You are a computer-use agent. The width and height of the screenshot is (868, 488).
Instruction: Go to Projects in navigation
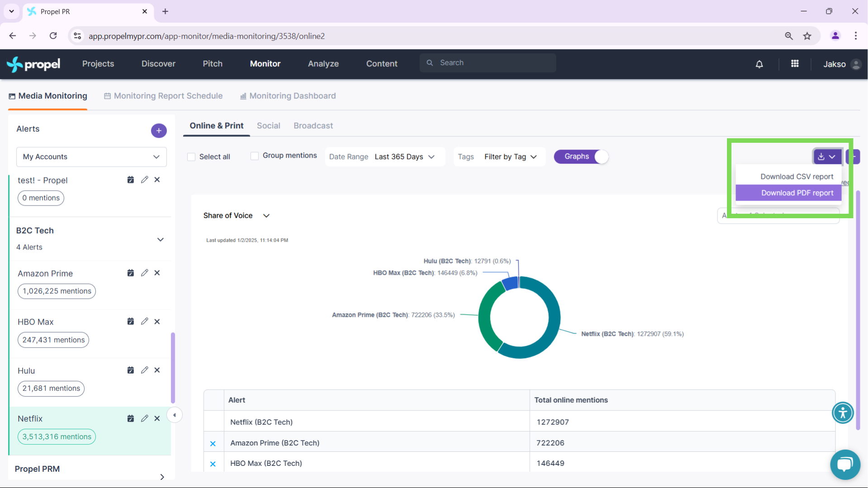click(x=98, y=64)
